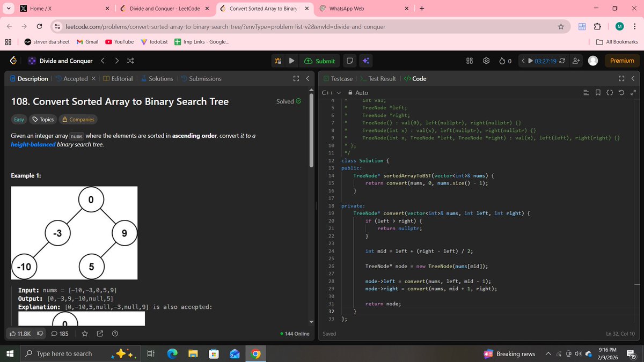The height and width of the screenshot is (362, 644).
Task: Click the curly braces icon
Action: 610,93
